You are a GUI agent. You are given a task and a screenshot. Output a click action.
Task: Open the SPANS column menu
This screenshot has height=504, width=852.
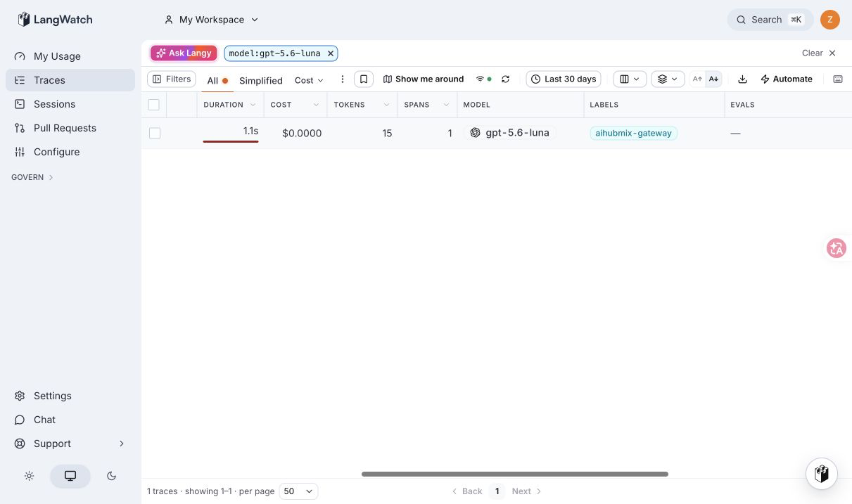click(446, 105)
